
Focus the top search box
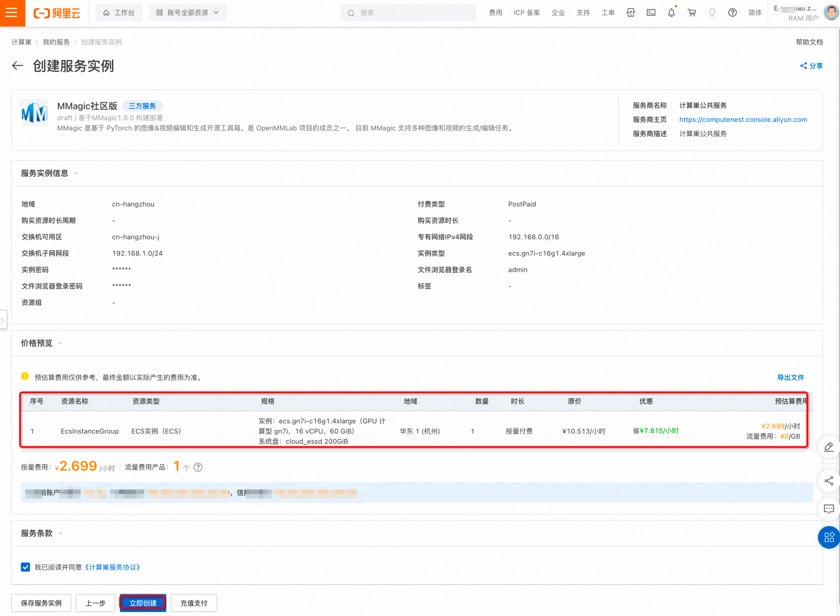click(408, 13)
